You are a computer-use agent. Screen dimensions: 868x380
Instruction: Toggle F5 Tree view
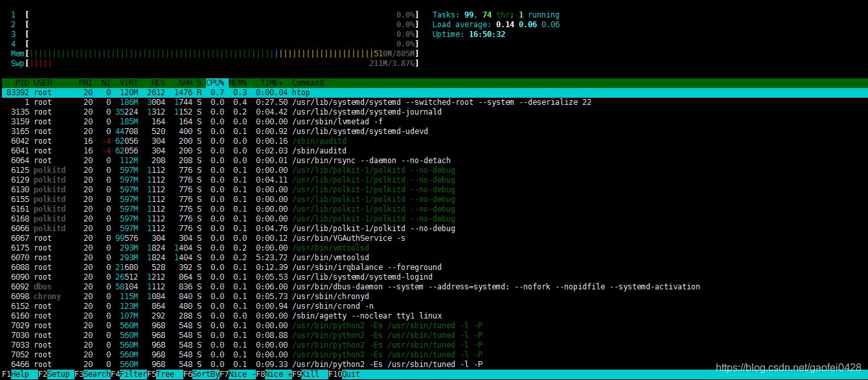[165, 374]
